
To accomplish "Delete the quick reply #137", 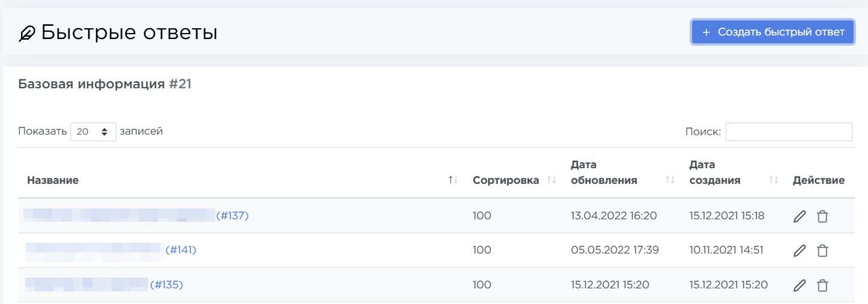I will pyautogui.click(x=822, y=216).
